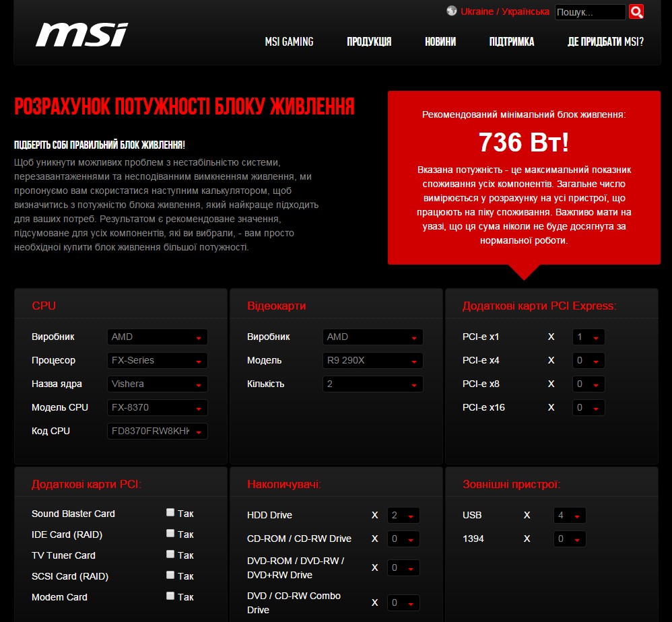Open the HDD Drive quantity dropdown
Image resolution: width=672 pixels, height=622 pixels.
click(x=403, y=516)
